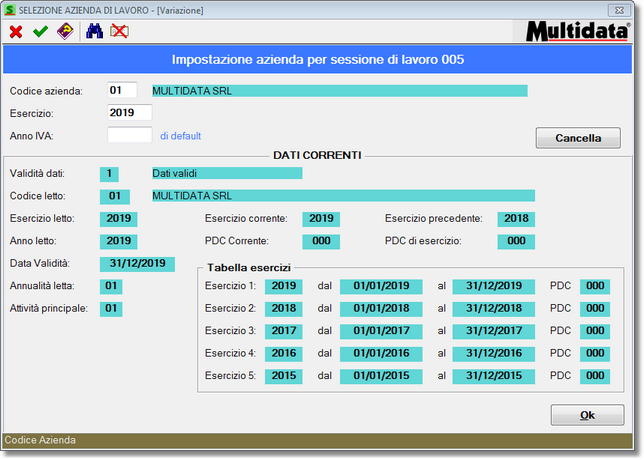Click the PDC 000 value for Esercizio 2

(x=595, y=309)
